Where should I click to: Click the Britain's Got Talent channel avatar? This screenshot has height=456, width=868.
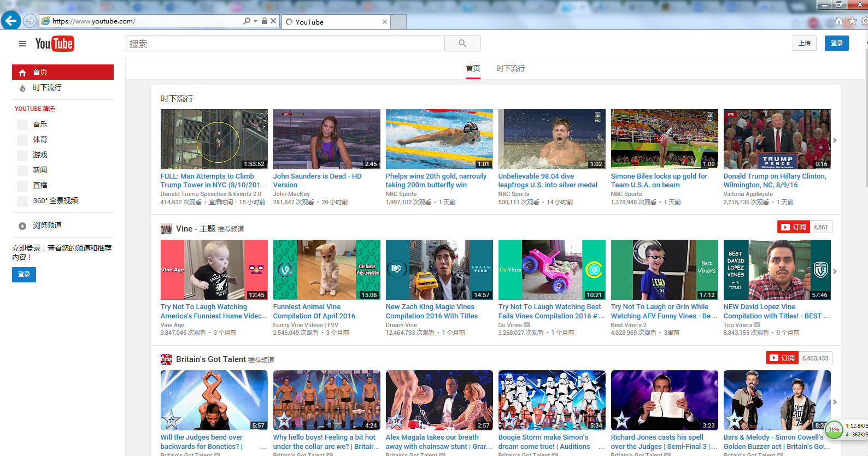tap(166, 359)
